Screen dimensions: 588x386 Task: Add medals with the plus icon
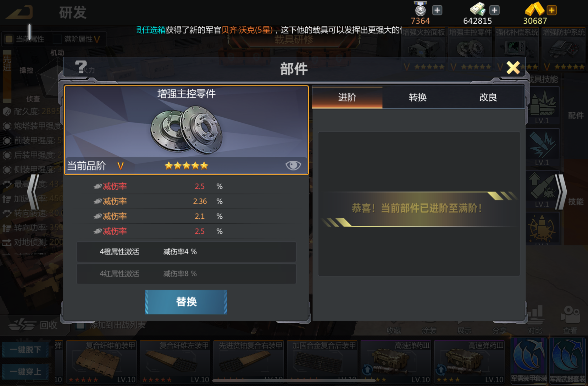click(437, 10)
